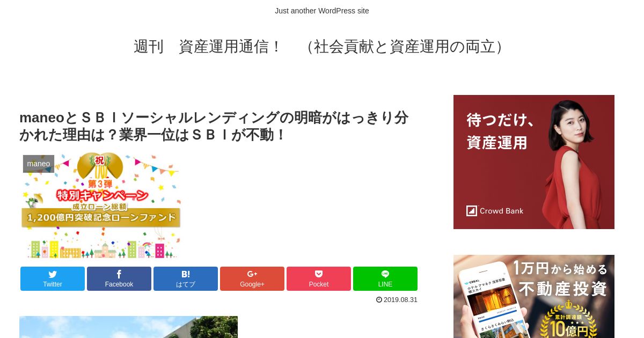
Task: Save the article to Pocket
Action: click(319, 278)
